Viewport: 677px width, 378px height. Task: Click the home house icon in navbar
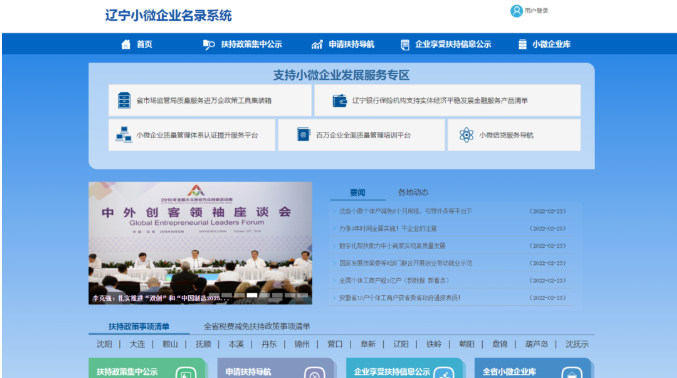(x=126, y=44)
